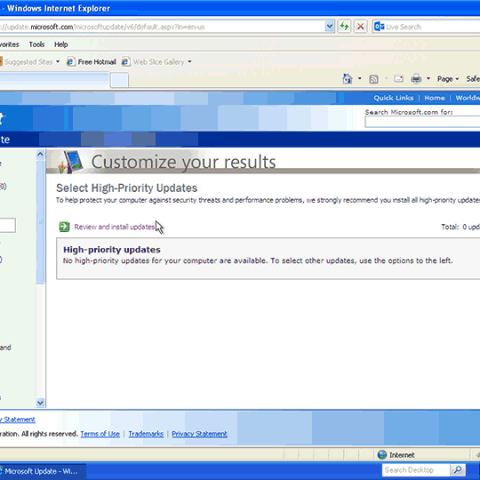Open the Tools menu
Image resolution: width=480 pixels, height=480 pixels.
tap(37, 44)
